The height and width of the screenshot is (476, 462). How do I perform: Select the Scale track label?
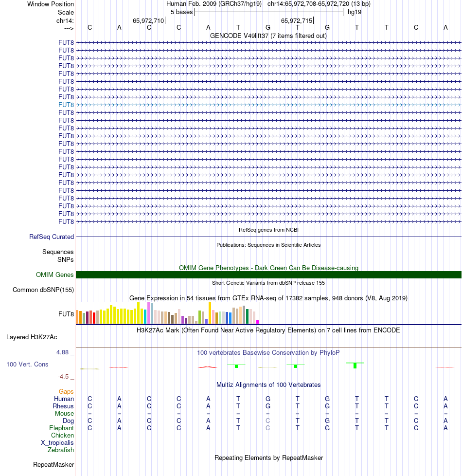(x=66, y=13)
